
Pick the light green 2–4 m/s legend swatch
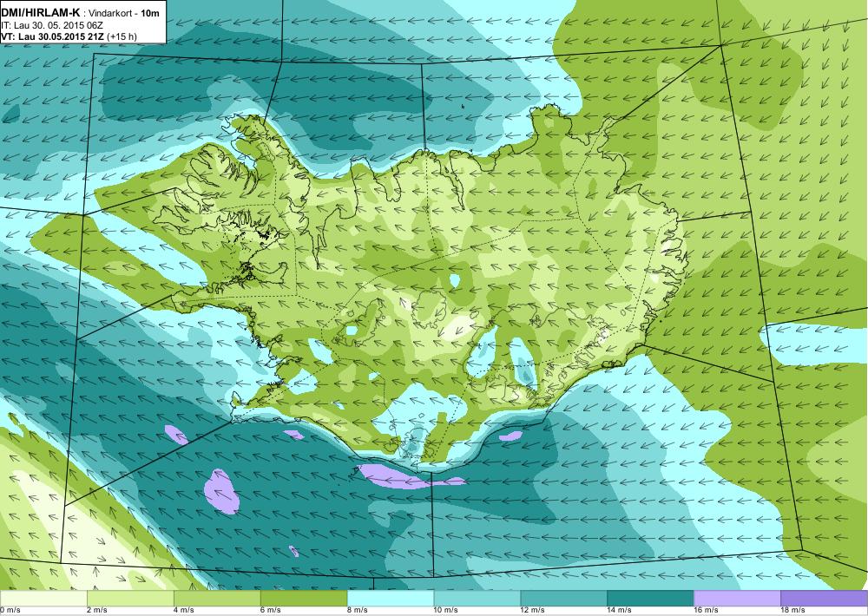(x=130, y=599)
